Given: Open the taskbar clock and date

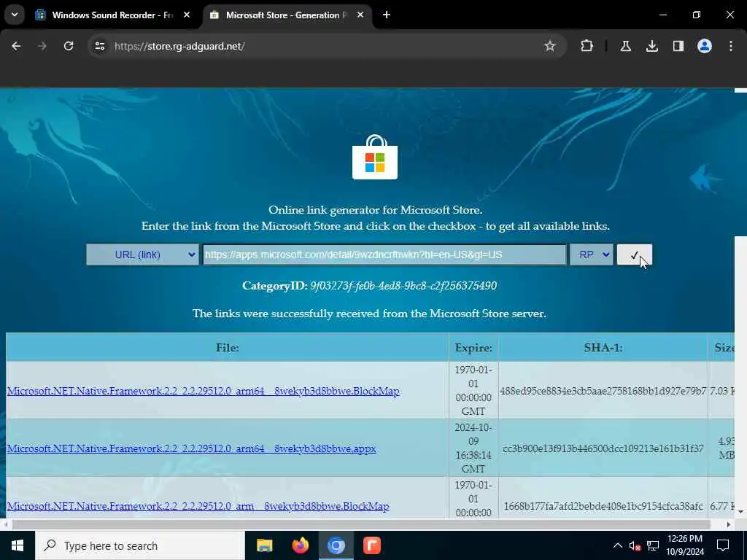Looking at the screenshot, I should tap(685, 545).
